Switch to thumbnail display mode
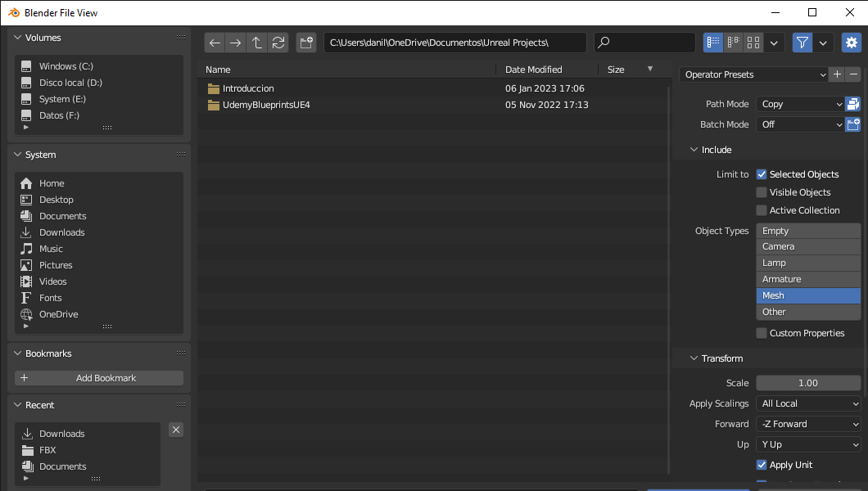This screenshot has height=491, width=868. click(x=753, y=43)
